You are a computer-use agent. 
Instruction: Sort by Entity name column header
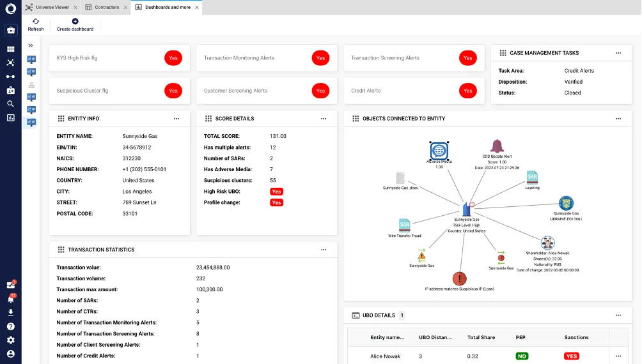pos(388,337)
